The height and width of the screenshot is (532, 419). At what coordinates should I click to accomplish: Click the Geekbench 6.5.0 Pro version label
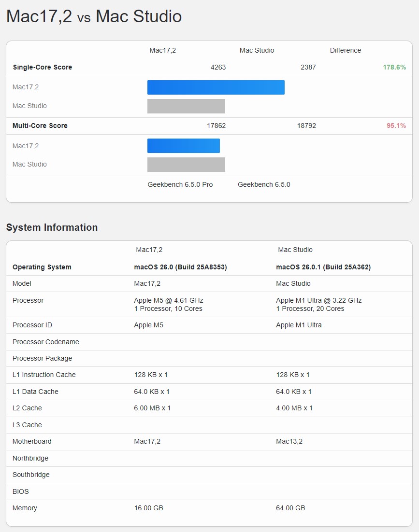click(x=180, y=184)
